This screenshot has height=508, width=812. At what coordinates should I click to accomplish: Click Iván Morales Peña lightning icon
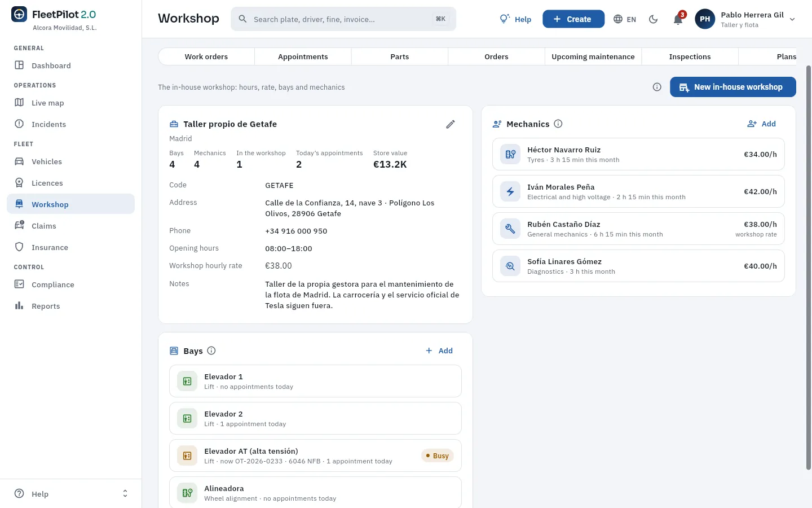(x=510, y=191)
